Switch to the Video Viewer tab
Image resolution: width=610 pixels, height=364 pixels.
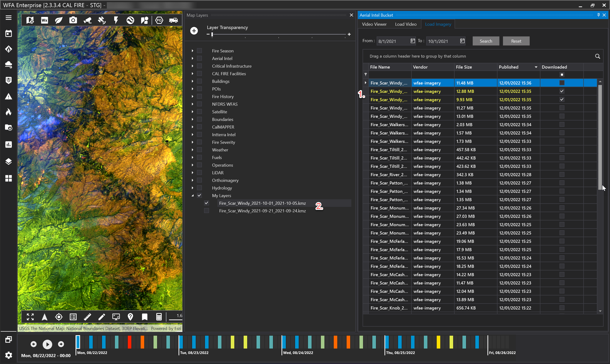click(x=374, y=24)
